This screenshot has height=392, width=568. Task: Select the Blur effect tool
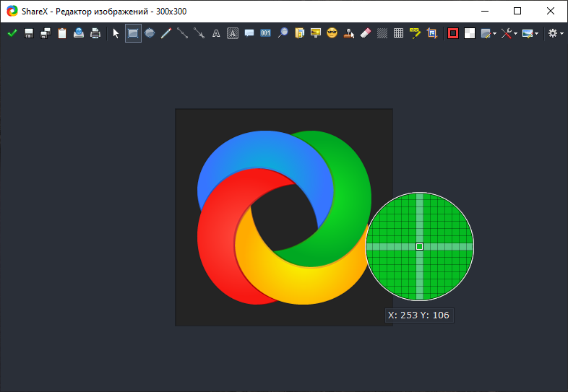coord(382,33)
